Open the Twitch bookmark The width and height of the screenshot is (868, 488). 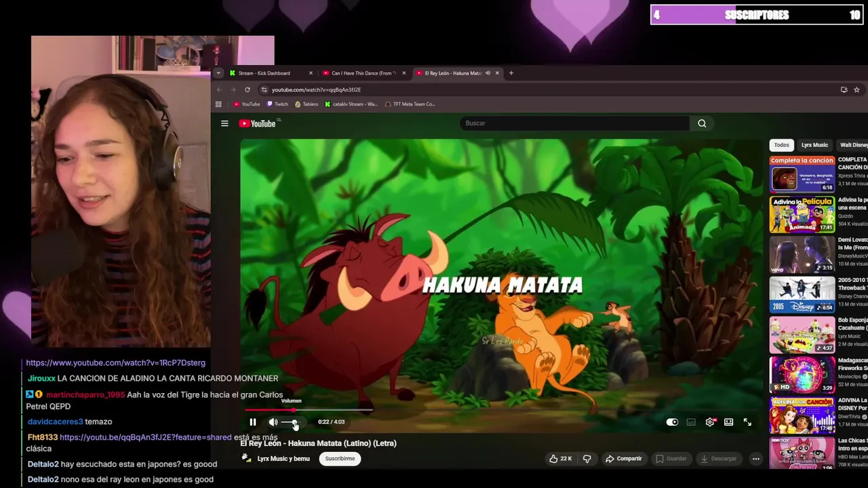[x=277, y=104]
